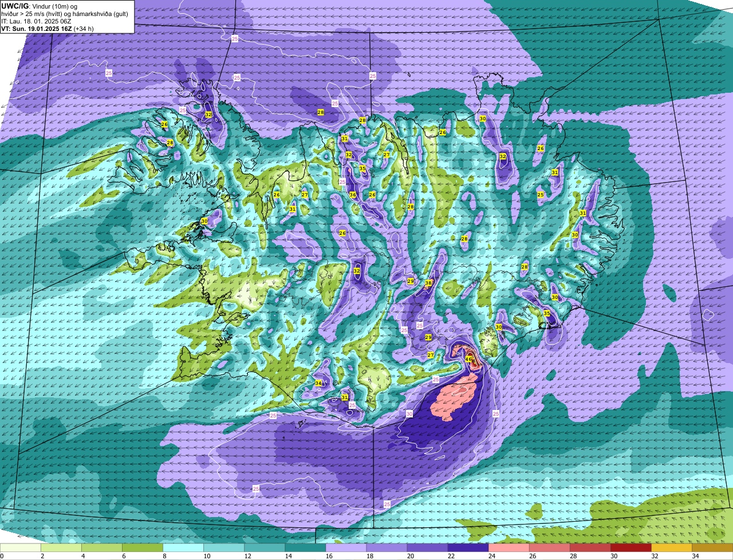Click the 24–26 m/s pink legend swatch
This screenshot has height=560, width=733.
508,548
